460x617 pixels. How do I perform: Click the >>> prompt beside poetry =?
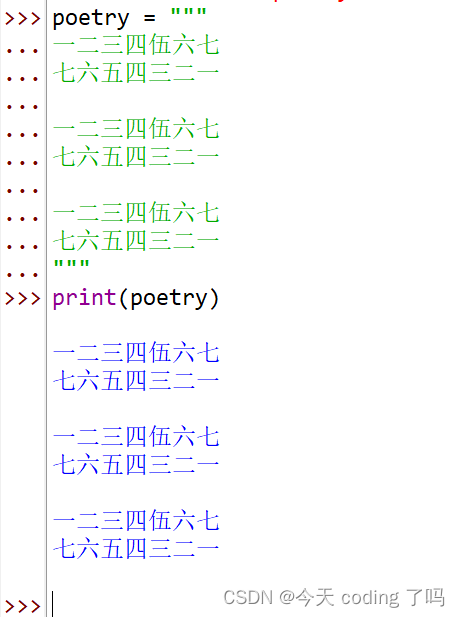[22, 18]
